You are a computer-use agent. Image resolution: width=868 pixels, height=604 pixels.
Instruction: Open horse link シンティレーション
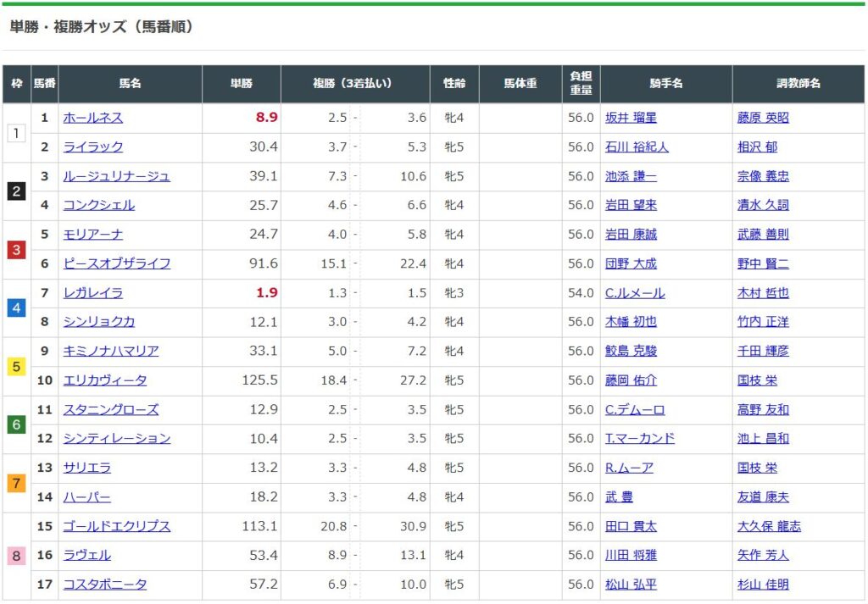click(x=117, y=439)
